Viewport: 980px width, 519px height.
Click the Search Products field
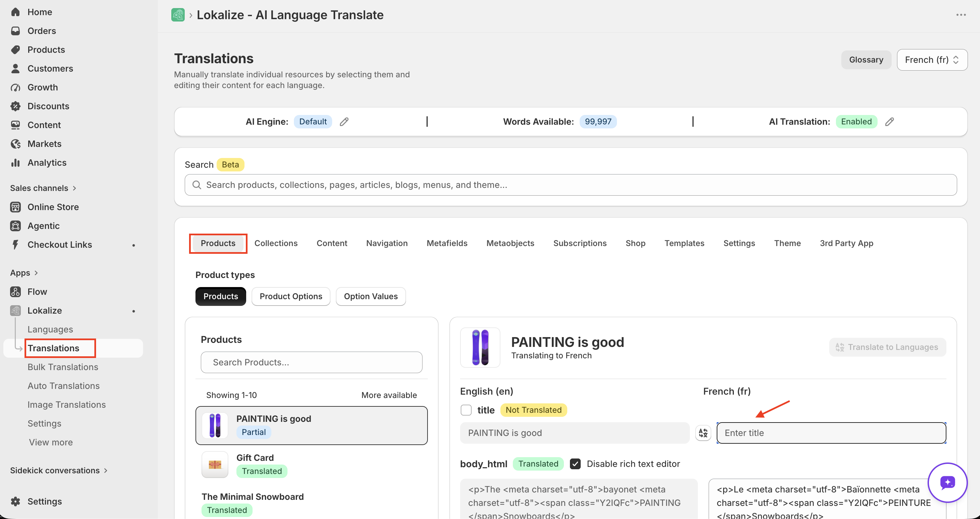(x=312, y=362)
